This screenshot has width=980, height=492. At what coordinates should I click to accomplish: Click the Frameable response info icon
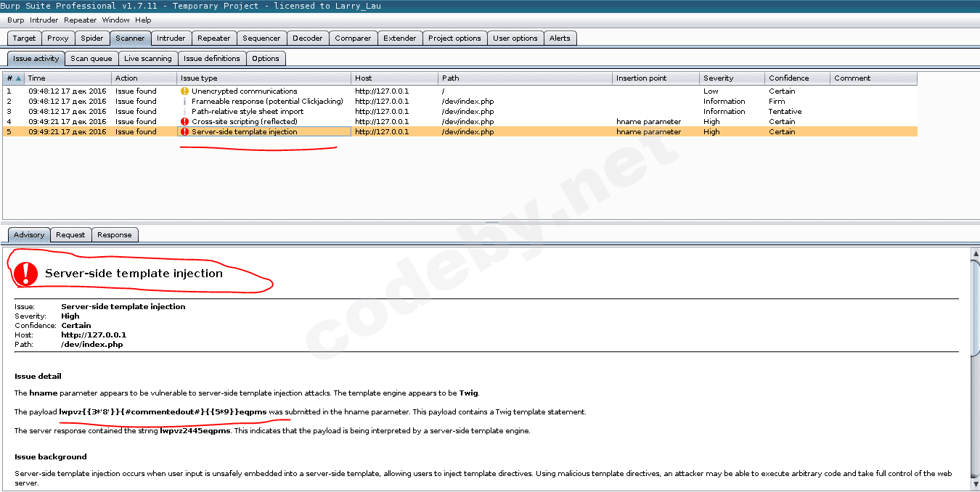point(184,102)
